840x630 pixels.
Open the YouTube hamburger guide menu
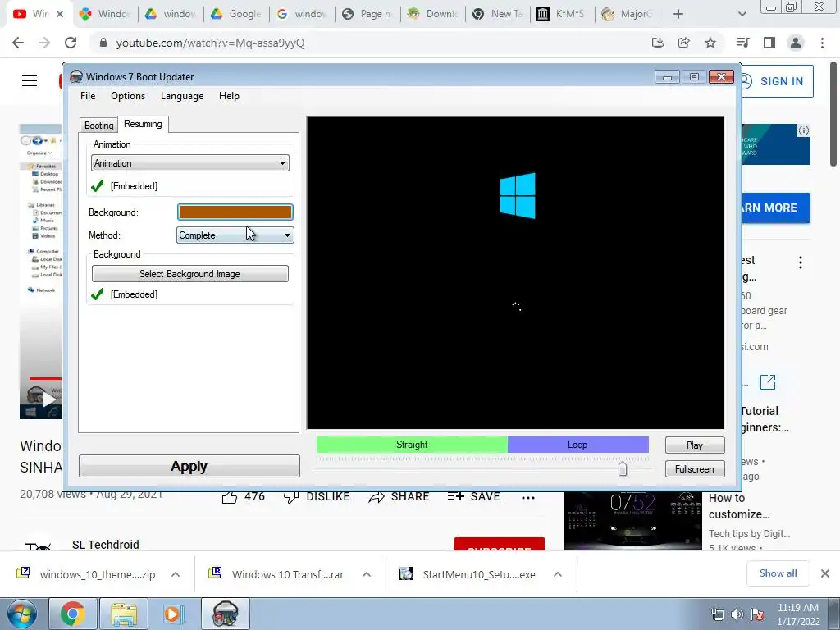(x=30, y=81)
